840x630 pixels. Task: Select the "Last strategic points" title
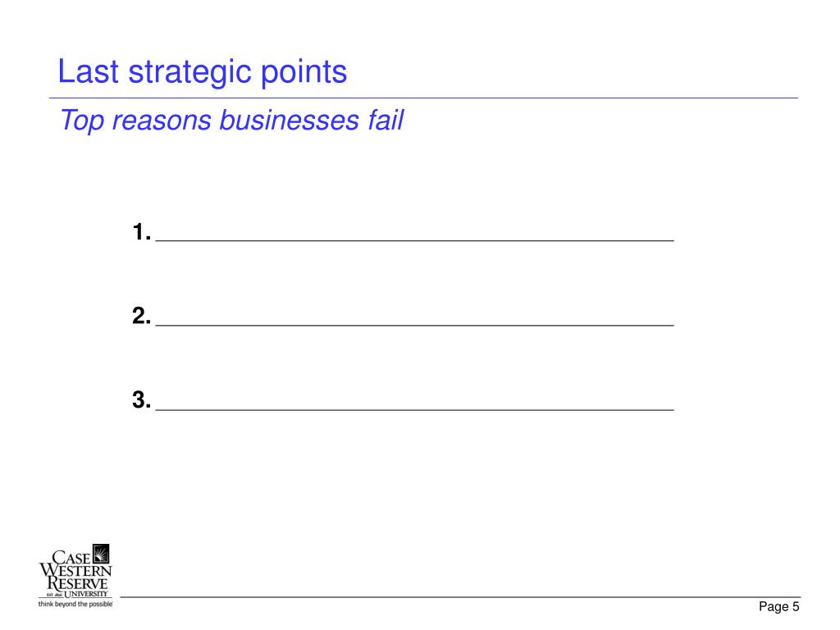point(202,72)
